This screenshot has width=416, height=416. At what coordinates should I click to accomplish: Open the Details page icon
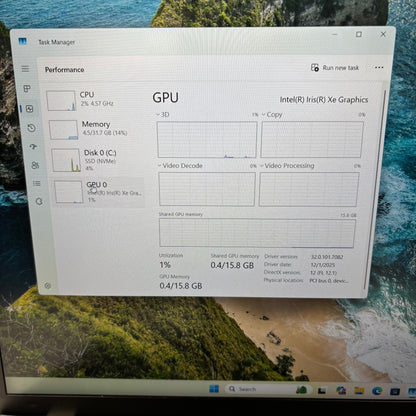(x=37, y=183)
